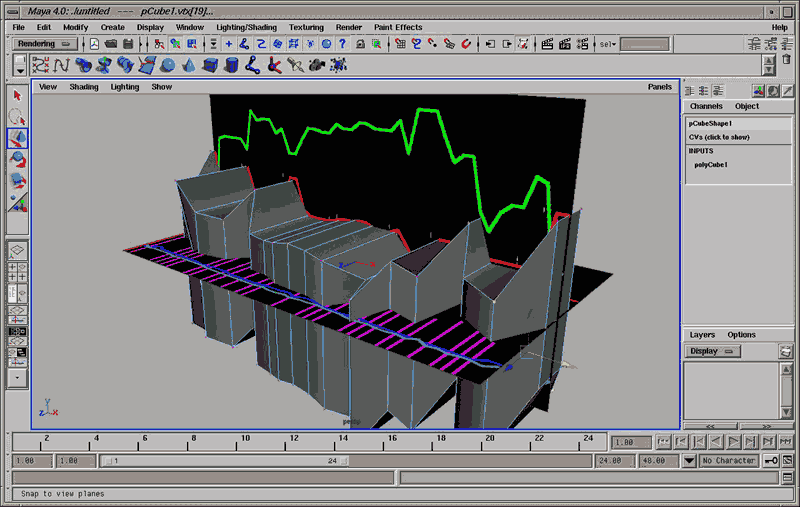Create a cone from the shelf
Viewport: 800px width, 507px height.
188,65
